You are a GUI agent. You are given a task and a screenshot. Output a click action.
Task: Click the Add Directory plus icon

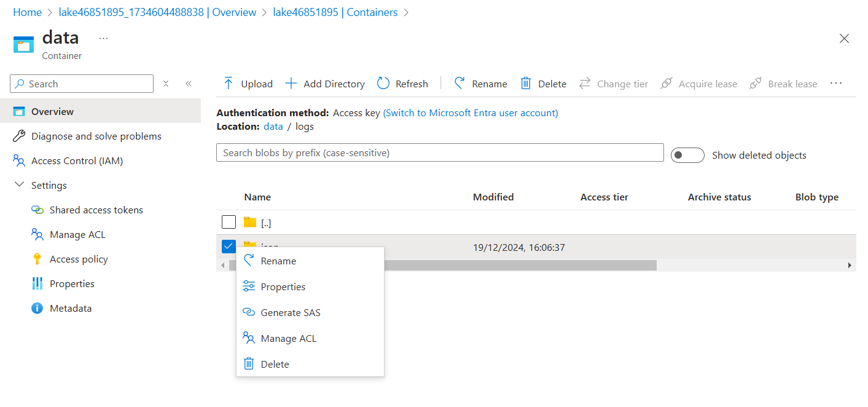coord(291,84)
